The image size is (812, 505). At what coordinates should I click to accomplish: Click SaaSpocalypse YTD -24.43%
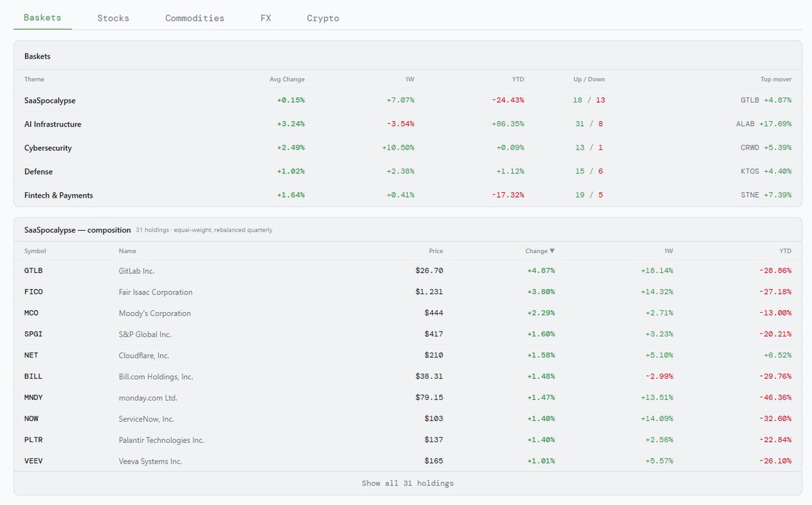click(508, 100)
